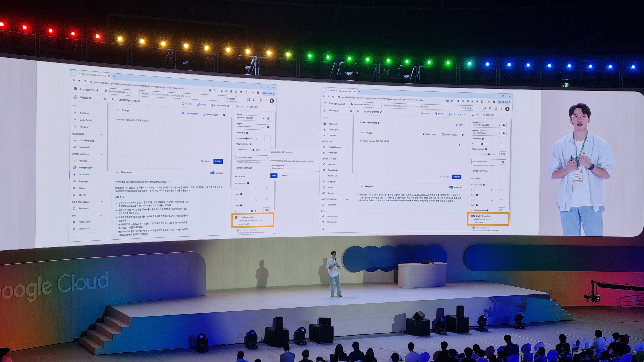644x362 pixels.
Task: Turn on Enable Grounding switch in left window
Action: click(x=237, y=217)
